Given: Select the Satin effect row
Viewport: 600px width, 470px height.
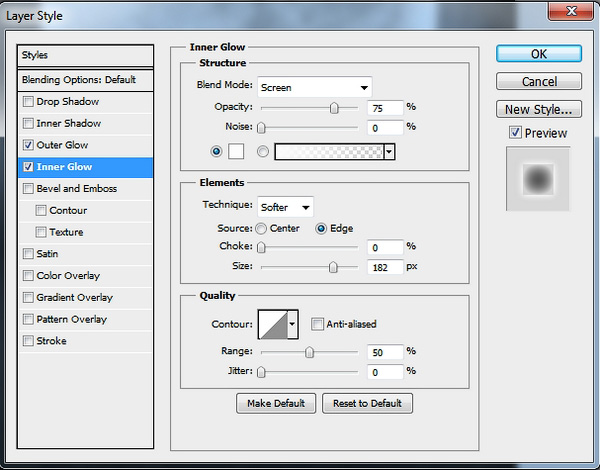Looking at the screenshot, I should click(x=85, y=254).
